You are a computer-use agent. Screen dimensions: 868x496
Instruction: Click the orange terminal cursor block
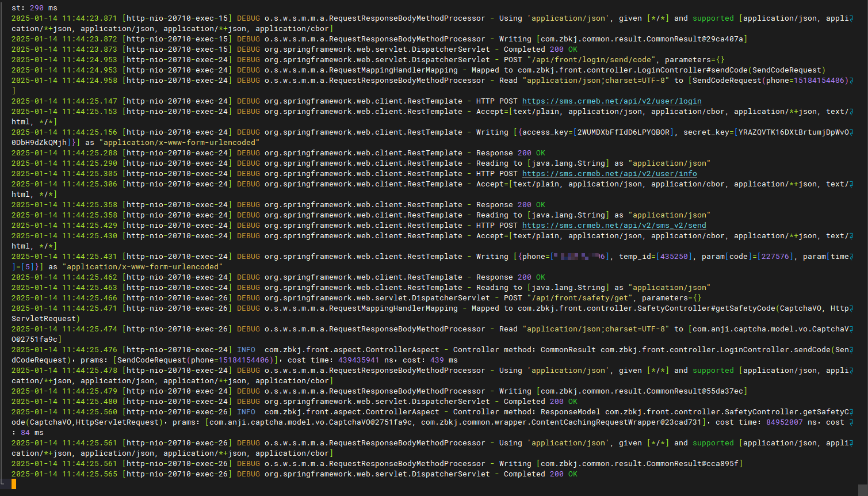tap(14, 484)
